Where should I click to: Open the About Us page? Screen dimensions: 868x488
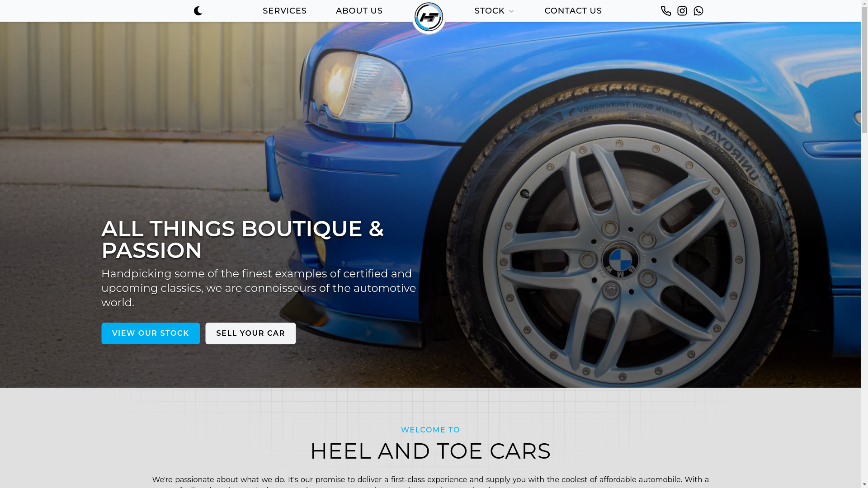[359, 11]
